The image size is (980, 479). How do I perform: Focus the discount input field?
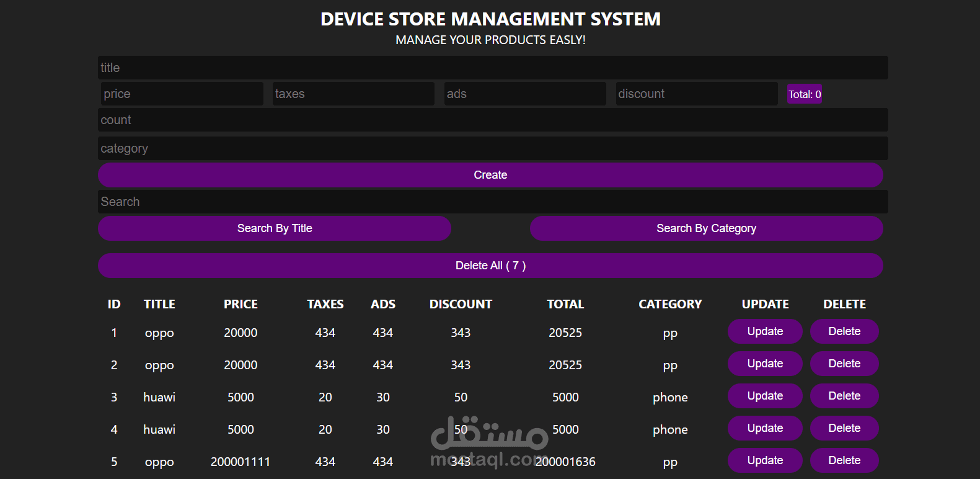click(697, 94)
